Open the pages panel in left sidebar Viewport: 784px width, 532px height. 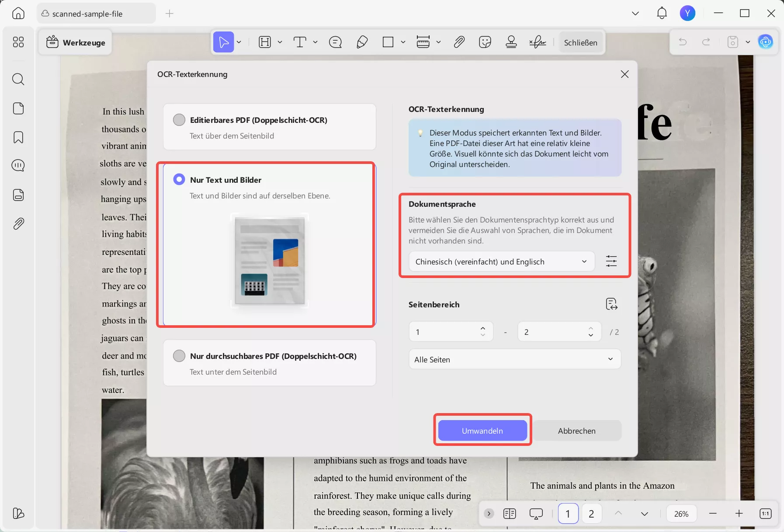click(x=18, y=108)
